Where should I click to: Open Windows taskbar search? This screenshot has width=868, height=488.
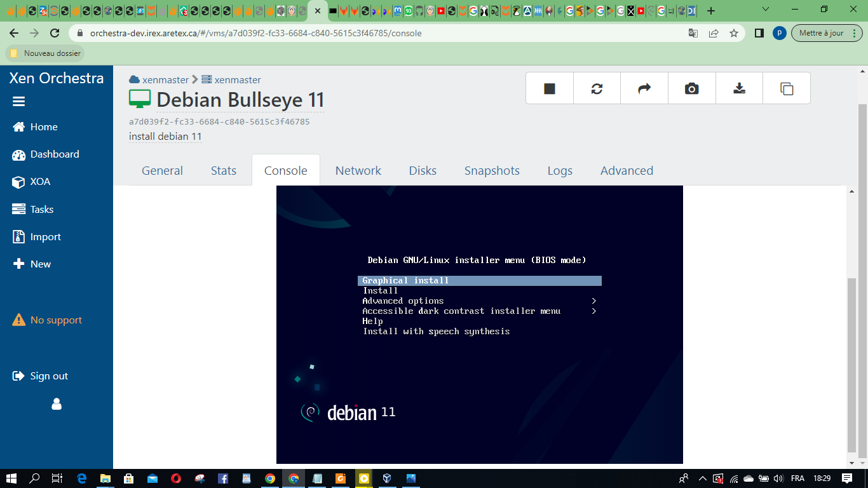pyautogui.click(x=35, y=478)
